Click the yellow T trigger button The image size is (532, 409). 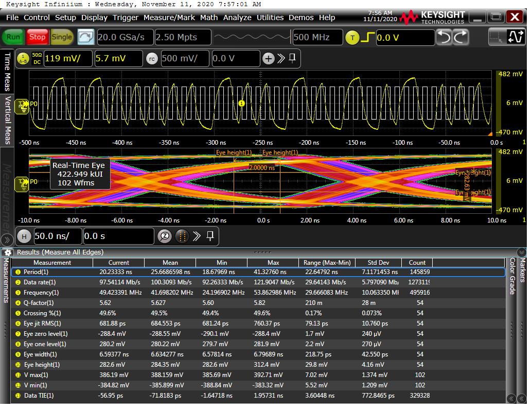[x=352, y=38]
